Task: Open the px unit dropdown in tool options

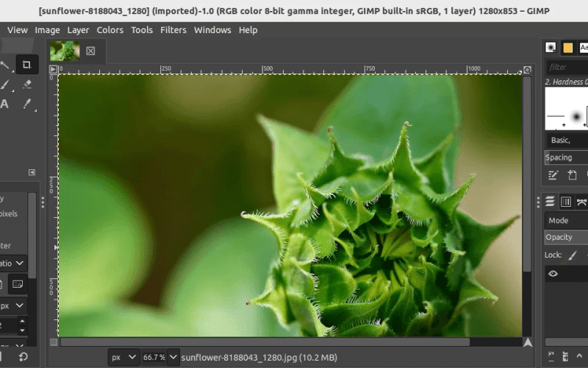Action: [x=12, y=305]
